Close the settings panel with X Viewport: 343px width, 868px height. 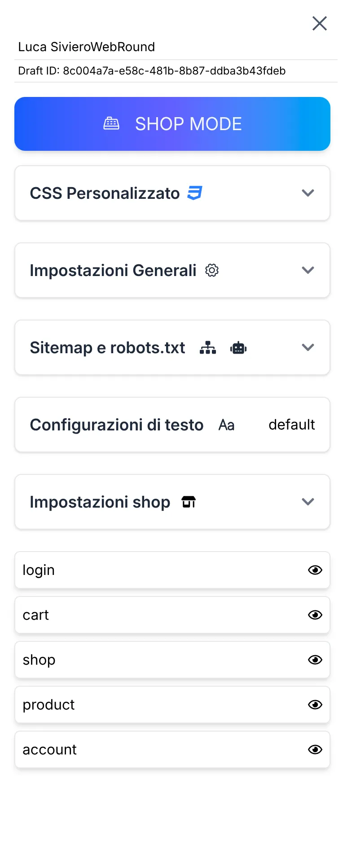320,23
